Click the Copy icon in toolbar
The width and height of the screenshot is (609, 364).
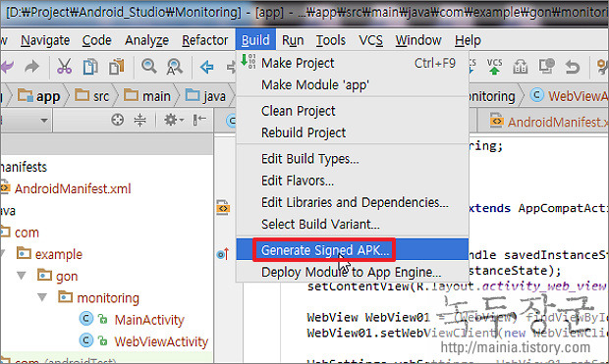(x=90, y=67)
